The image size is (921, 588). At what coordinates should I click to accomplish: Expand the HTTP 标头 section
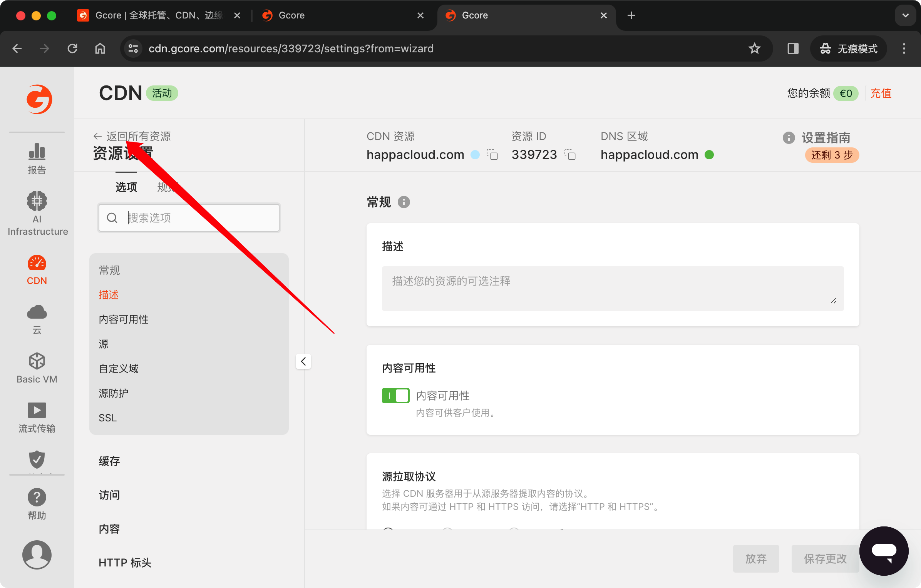pos(125,563)
